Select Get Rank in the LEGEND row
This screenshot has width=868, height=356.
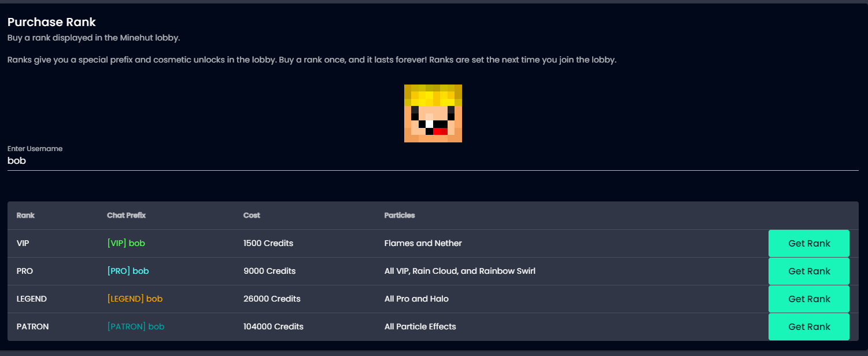pyautogui.click(x=808, y=299)
